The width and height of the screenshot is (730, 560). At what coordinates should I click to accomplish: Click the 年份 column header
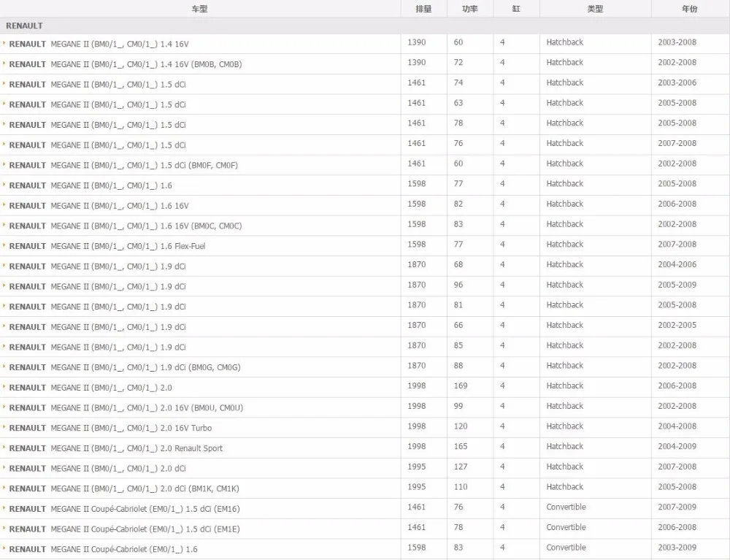pyautogui.click(x=690, y=9)
